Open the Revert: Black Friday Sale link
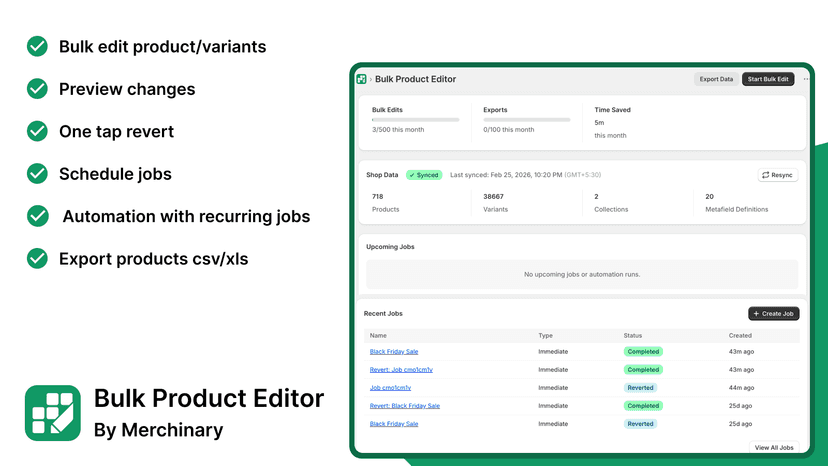This screenshot has width=828, height=466. tap(405, 406)
